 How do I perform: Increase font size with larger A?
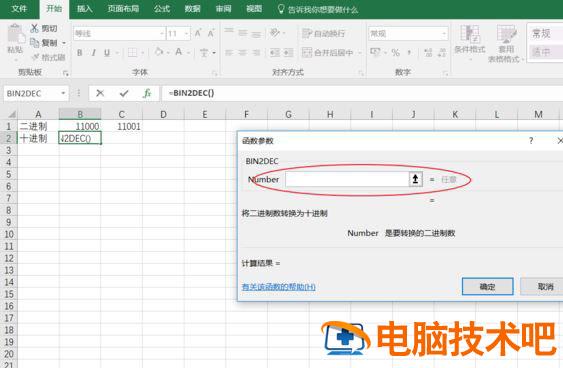click(198, 33)
